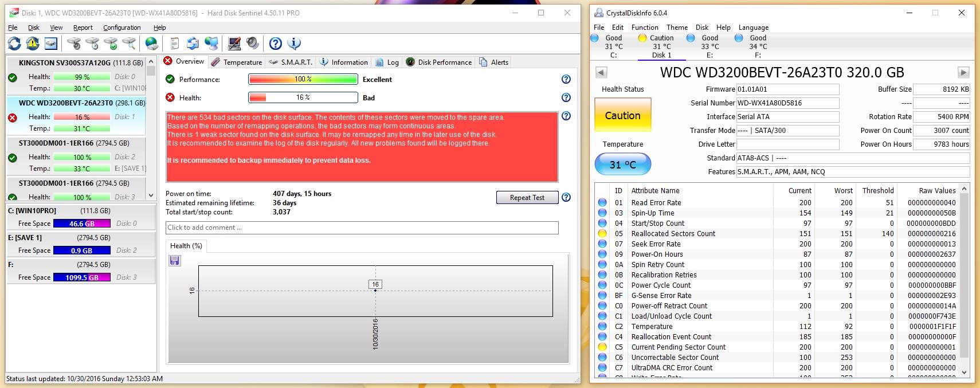
Task: Click the save diskette icon above health graph
Action: click(x=175, y=261)
